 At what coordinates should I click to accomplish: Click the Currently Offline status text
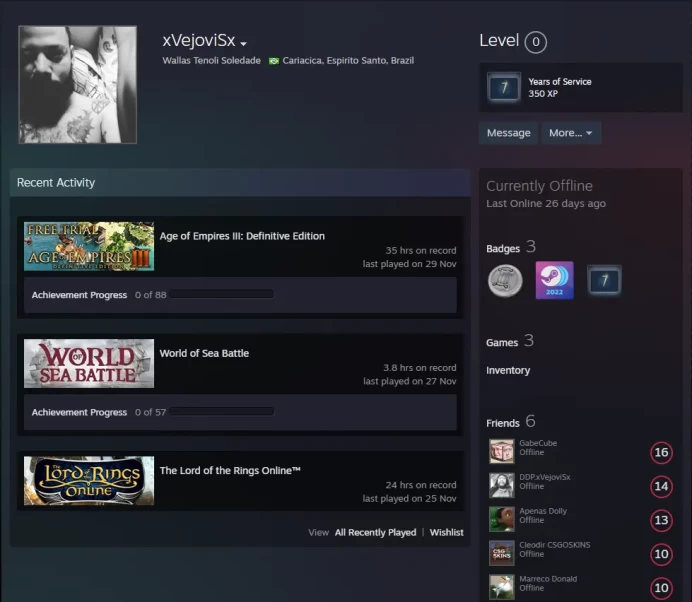(539, 186)
